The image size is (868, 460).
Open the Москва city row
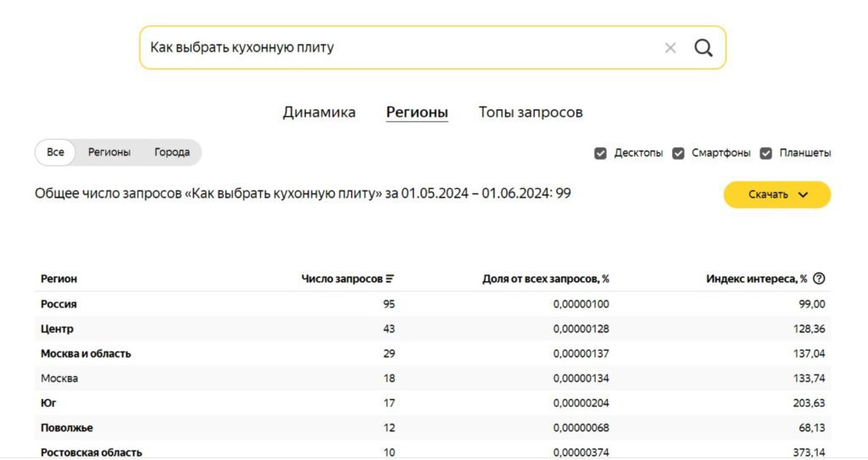coord(432,378)
